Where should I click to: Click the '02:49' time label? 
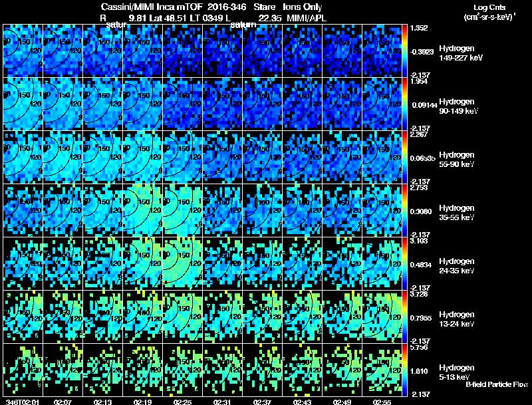click(x=342, y=402)
